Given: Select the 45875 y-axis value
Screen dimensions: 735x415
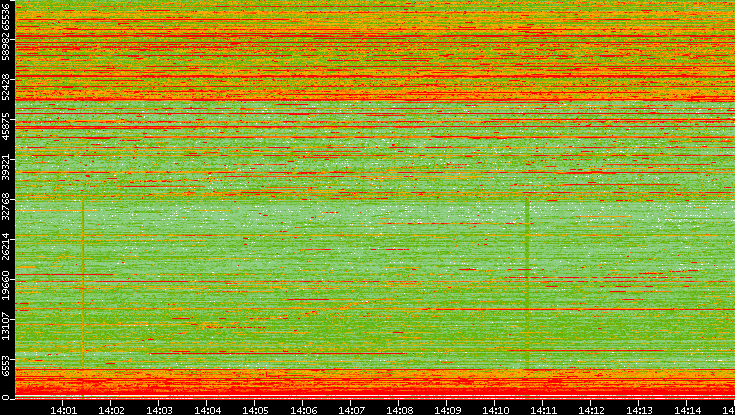Looking at the screenshot, I should [6, 127].
